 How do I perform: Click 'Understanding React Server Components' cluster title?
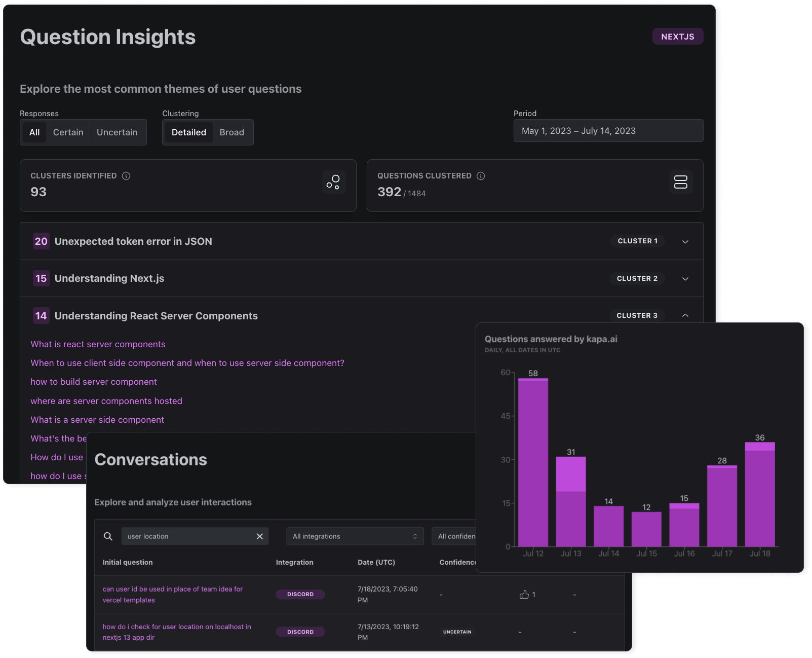click(156, 316)
